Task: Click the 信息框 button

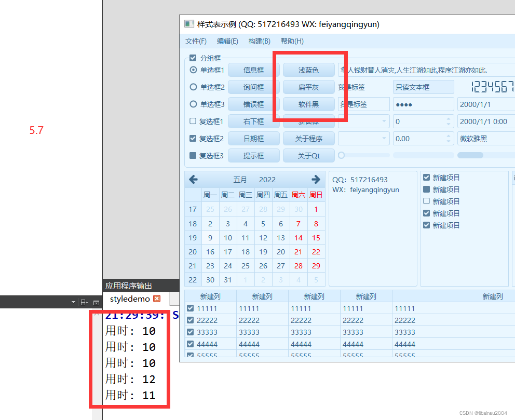Action: point(253,70)
